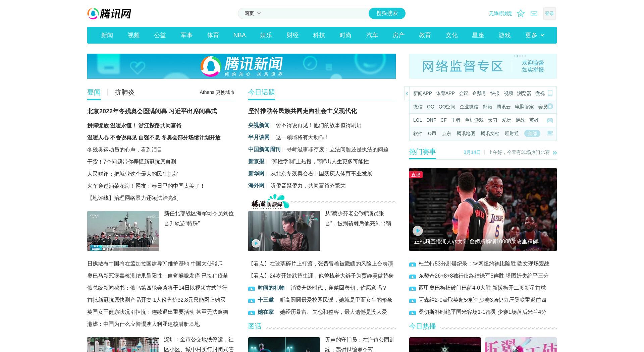
Task: Click the 腾讯新闻 banner
Action: coord(241,66)
